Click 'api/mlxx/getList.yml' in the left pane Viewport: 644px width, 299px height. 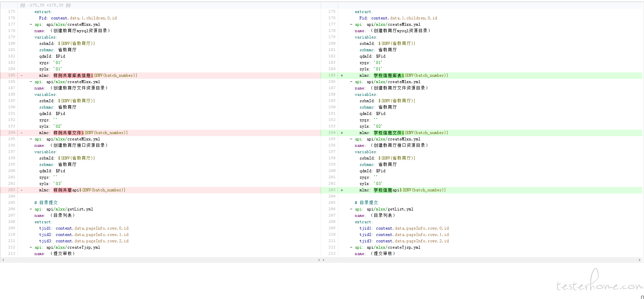point(70,209)
